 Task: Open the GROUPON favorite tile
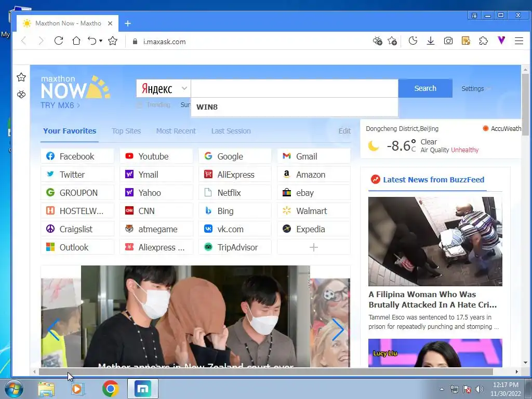pyautogui.click(x=77, y=193)
